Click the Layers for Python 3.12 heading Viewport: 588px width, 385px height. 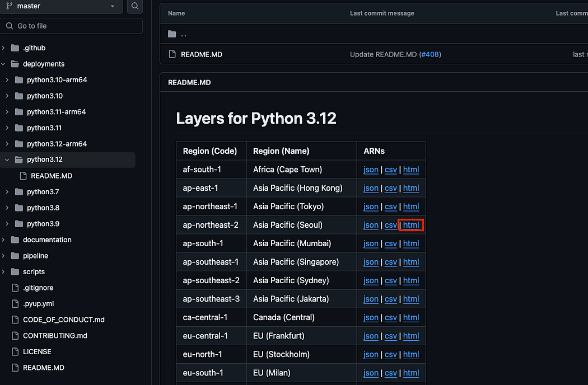click(x=256, y=119)
